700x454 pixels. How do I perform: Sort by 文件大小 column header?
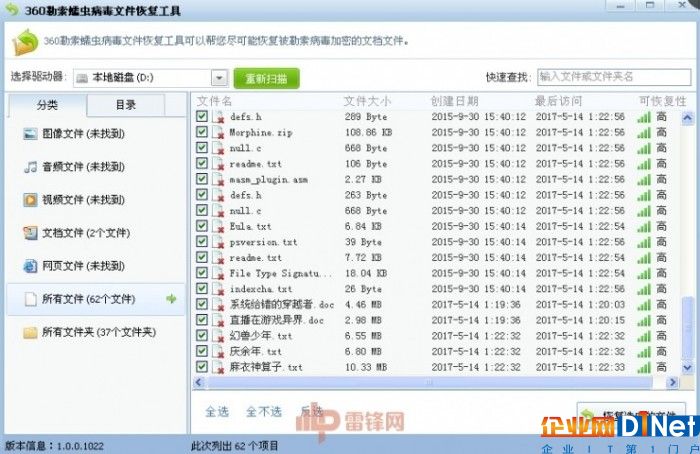coord(367,101)
